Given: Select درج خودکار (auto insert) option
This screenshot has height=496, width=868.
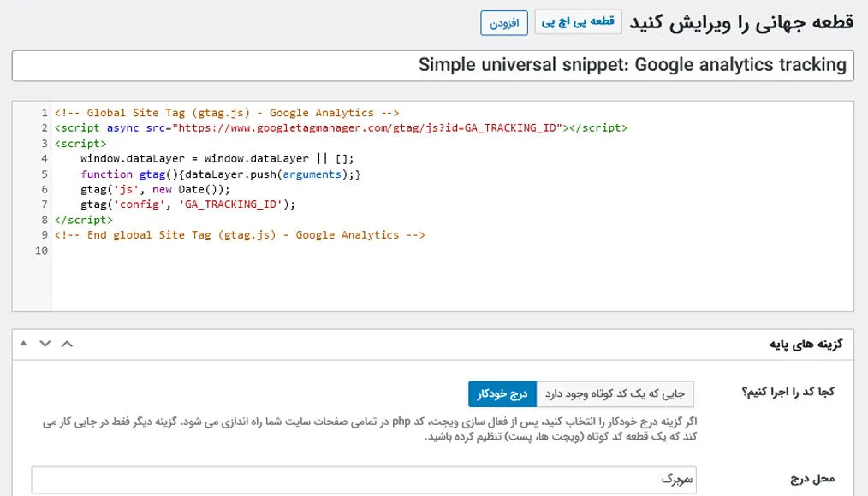Looking at the screenshot, I should click(502, 393).
